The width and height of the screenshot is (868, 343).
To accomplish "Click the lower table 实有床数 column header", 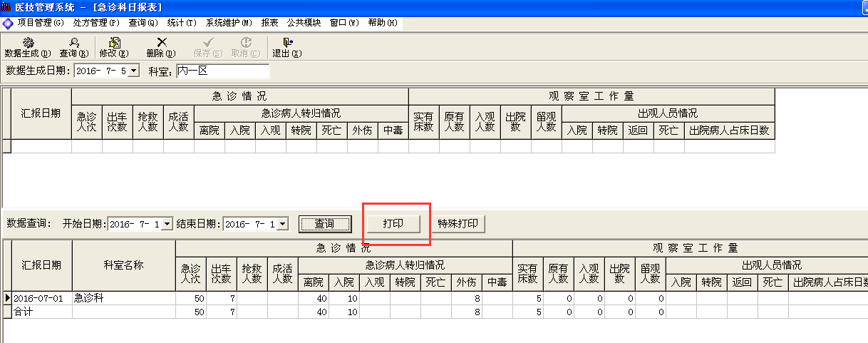I will pyautogui.click(x=527, y=274).
